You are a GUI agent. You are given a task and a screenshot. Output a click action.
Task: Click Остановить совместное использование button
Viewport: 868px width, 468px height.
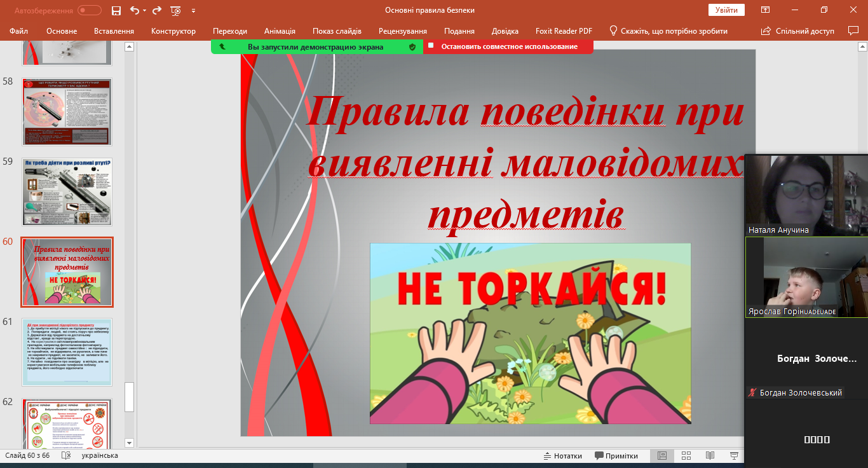(508, 46)
